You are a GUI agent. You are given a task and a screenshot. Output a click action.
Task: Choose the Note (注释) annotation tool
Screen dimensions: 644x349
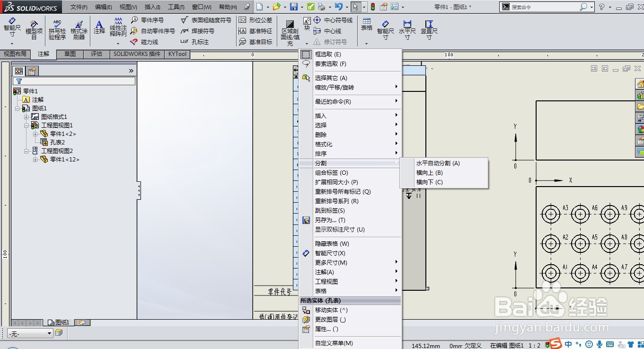(x=99, y=27)
